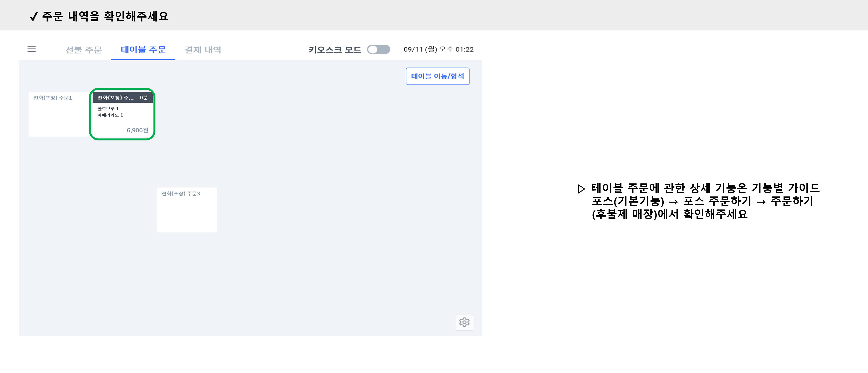The width and height of the screenshot is (868, 373).
Task: Open the 전화(포장) 주문1 table card
Action: [x=58, y=114]
